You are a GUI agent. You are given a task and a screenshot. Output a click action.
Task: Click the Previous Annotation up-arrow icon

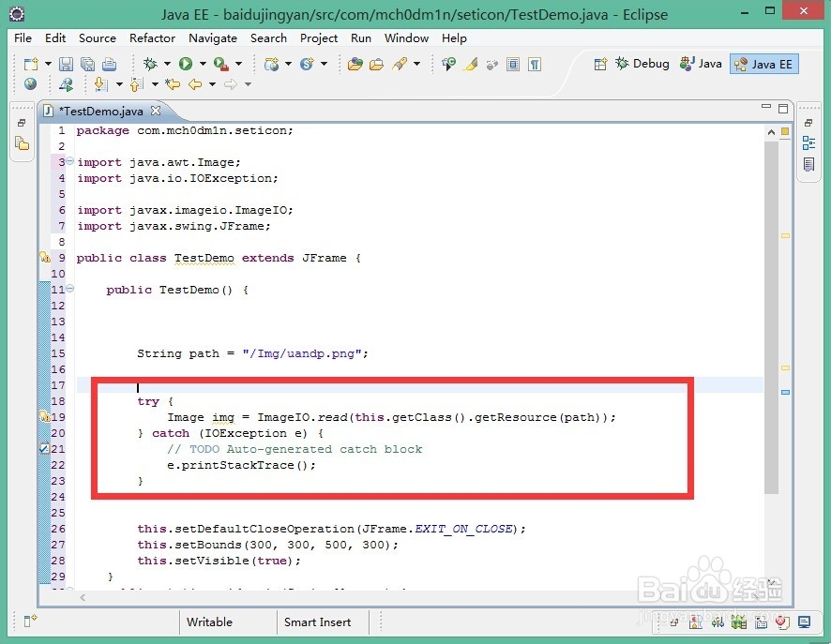coord(137,83)
